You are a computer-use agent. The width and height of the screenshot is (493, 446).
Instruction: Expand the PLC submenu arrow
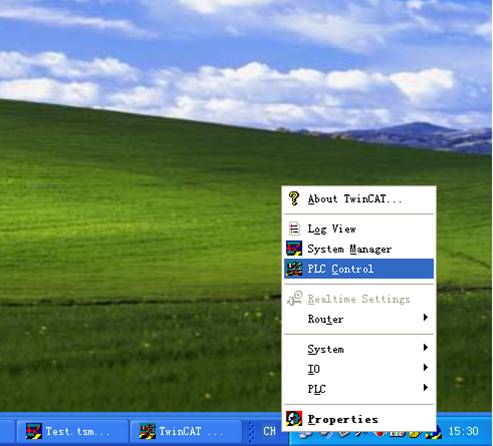coord(425,387)
